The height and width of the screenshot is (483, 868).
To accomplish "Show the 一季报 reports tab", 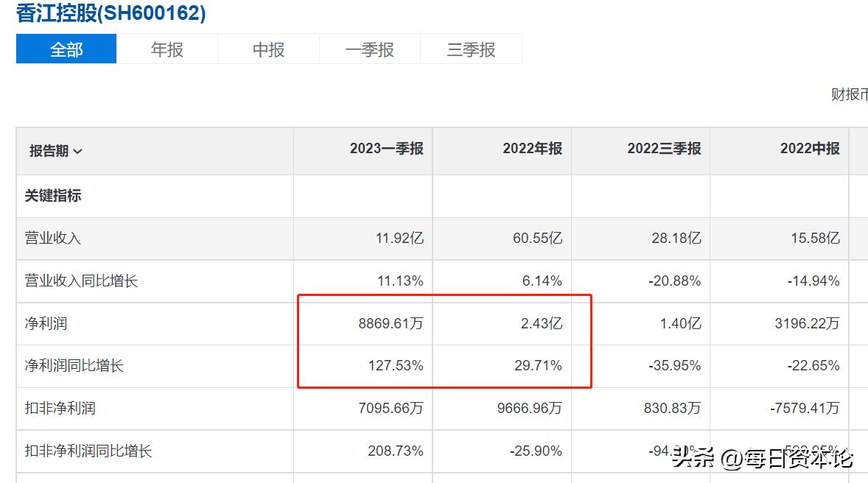I will point(370,49).
